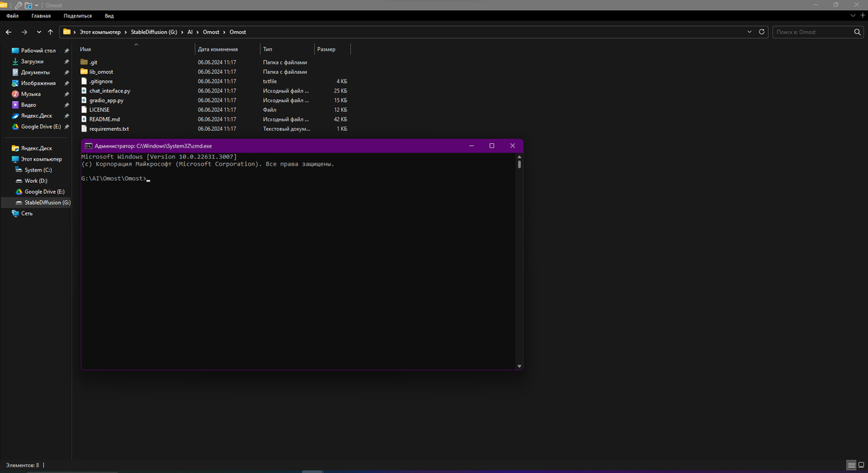The height and width of the screenshot is (473, 868).
Task: Switch to the Вид ribbon tab
Action: point(109,15)
